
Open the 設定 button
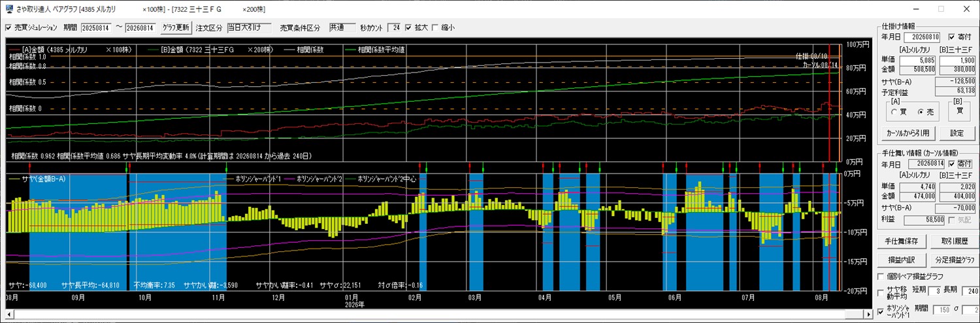point(957,134)
